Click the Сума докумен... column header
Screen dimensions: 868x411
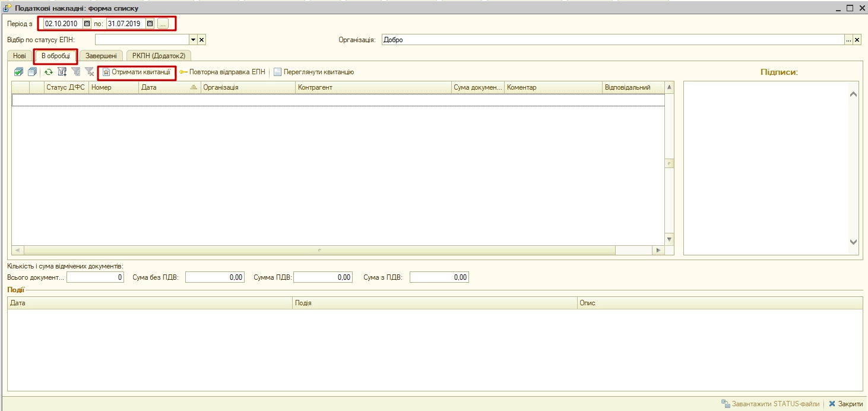[x=478, y=87]
